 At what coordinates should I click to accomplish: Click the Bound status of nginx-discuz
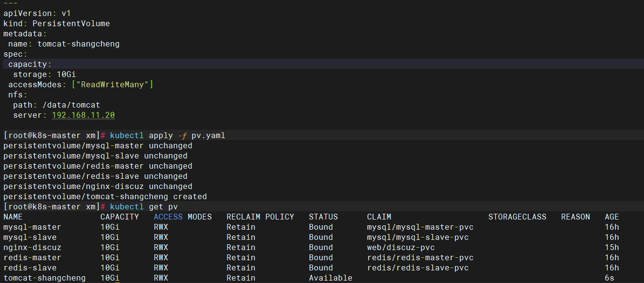point(321,248)
